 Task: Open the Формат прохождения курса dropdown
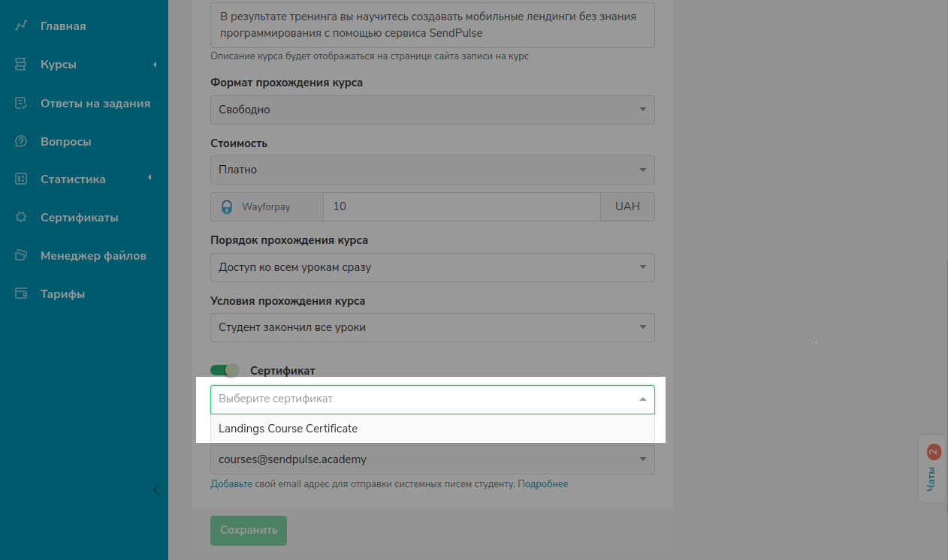point(432,110)
